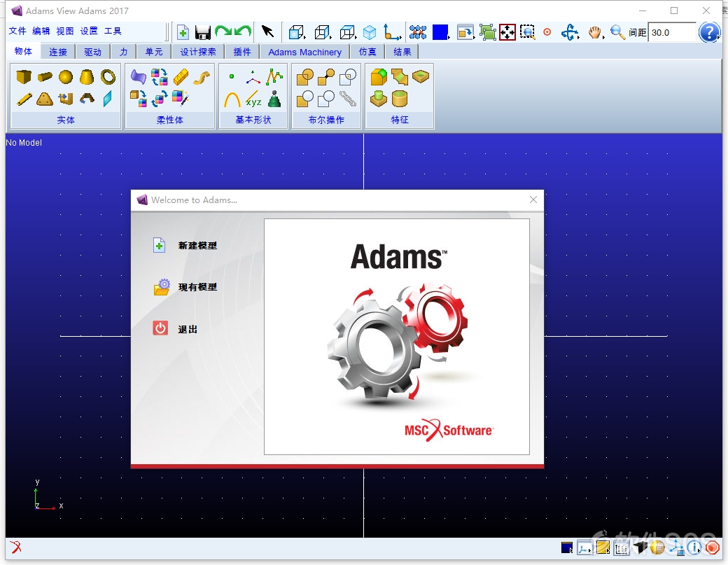Toggle shaded render mode with yellow globe icon
The width and height of the screenshot is (728, 565).
657,548
